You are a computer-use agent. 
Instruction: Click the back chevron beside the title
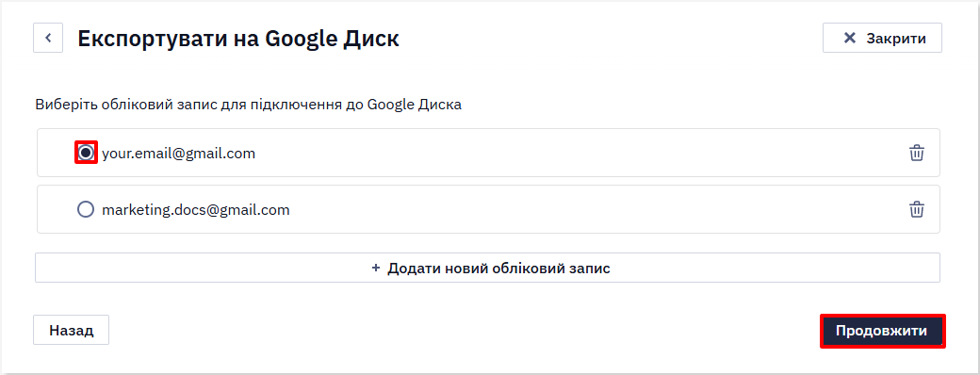coord(48,38)
